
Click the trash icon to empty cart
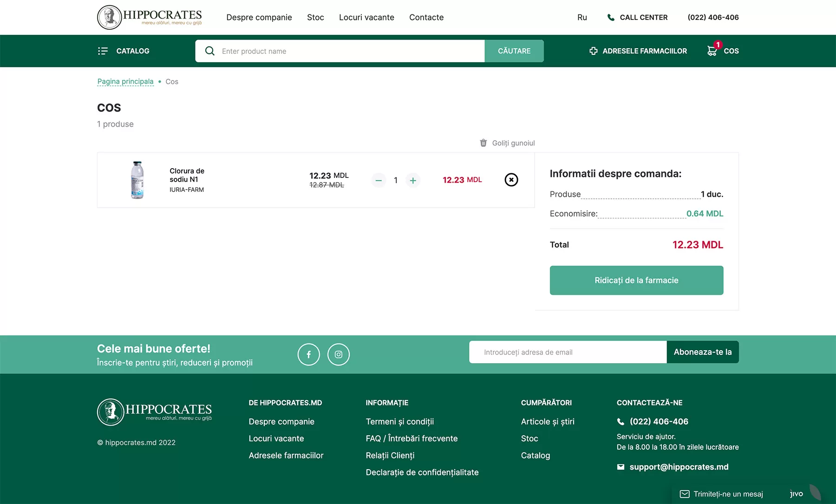(x=483, y=143)
